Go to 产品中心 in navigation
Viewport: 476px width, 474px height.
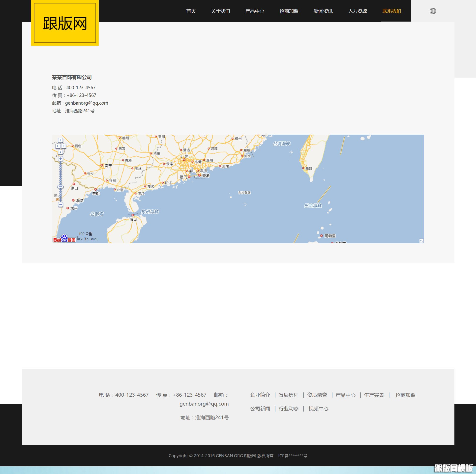pyautogui.click(x=255, y=11)
